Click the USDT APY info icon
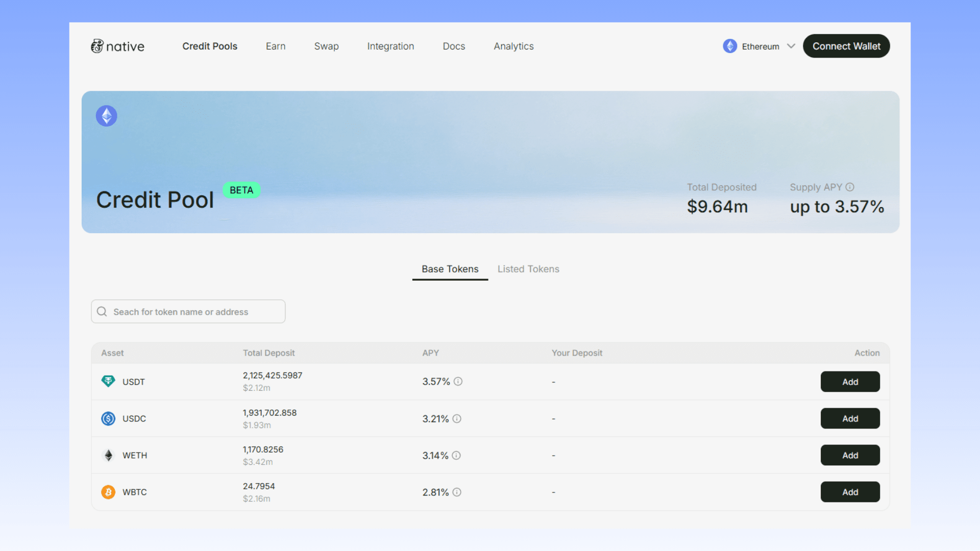This screenshot has width=980, height=551. [x=458, y=382]
